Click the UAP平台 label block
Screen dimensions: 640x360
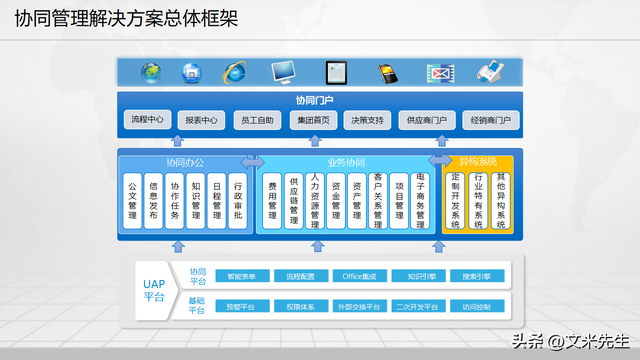coord(156,290)
